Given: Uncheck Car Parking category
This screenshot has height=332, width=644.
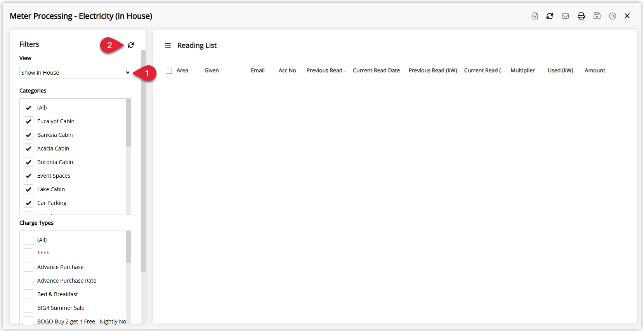Looking at the screenshot, I should tap(28, 203).
